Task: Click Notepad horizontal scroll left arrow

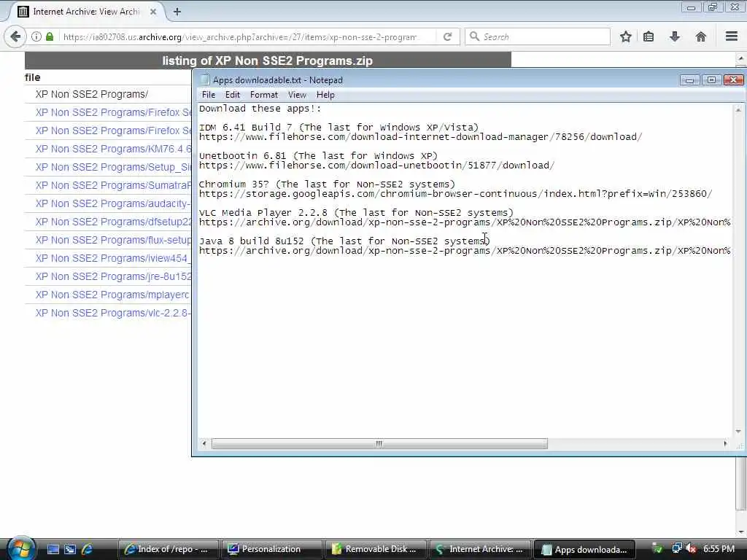Action: point(204,444)
